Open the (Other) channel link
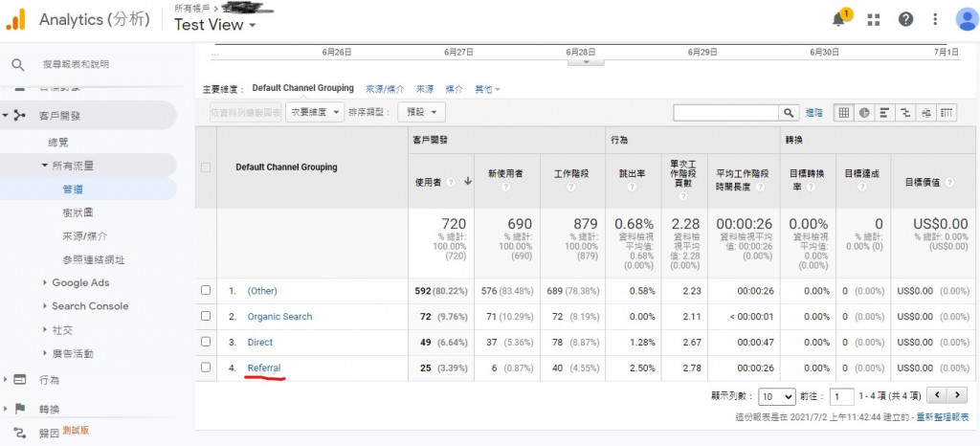The height and width of the screenshot is (446, 980). (262, 291)
